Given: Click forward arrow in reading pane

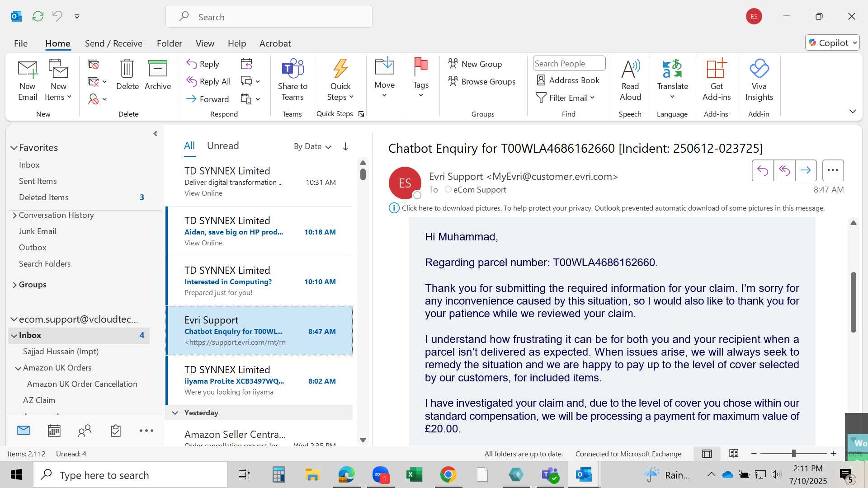Looking at the screenshot, I should coord(806,170).
